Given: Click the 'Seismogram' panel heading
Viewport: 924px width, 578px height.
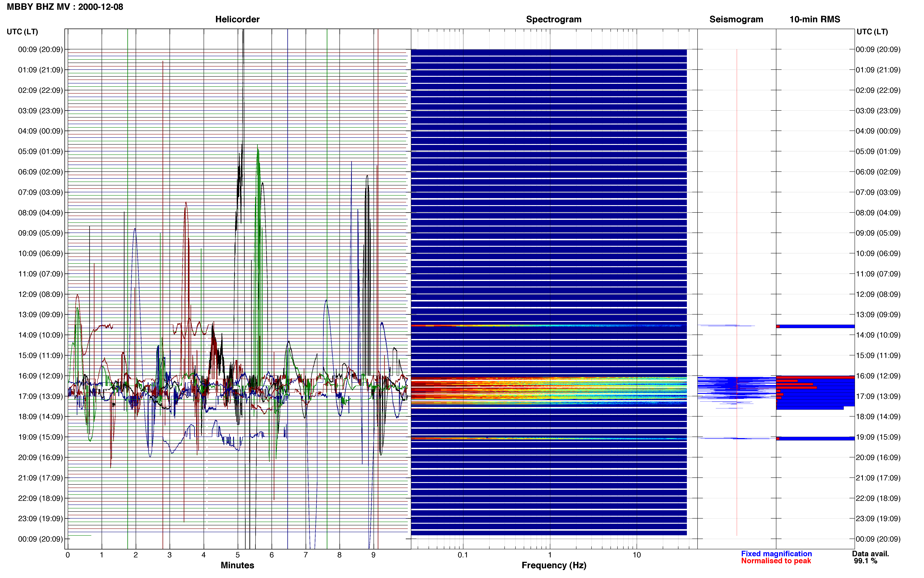Looking at the screenshot, I should coord(736,20).
